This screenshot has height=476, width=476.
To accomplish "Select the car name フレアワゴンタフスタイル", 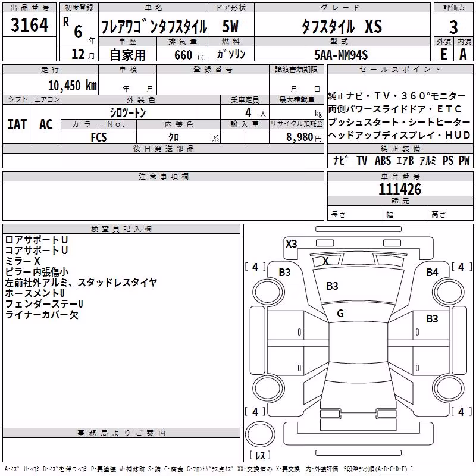I will click(x=154, y=27).
